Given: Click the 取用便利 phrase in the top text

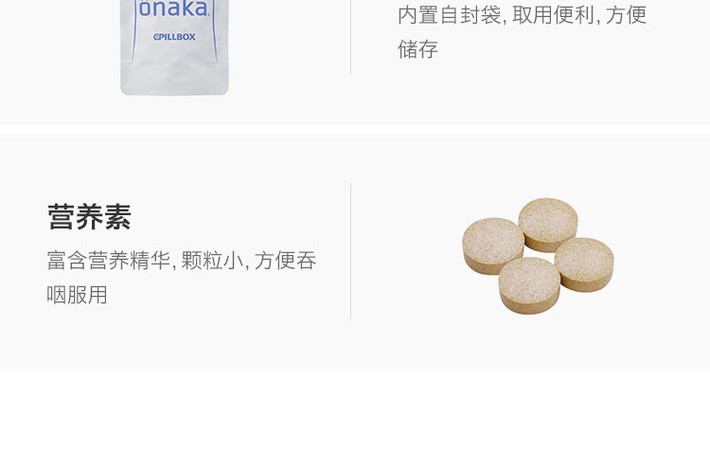Looking at the screenshot, I should click(553, 15).
